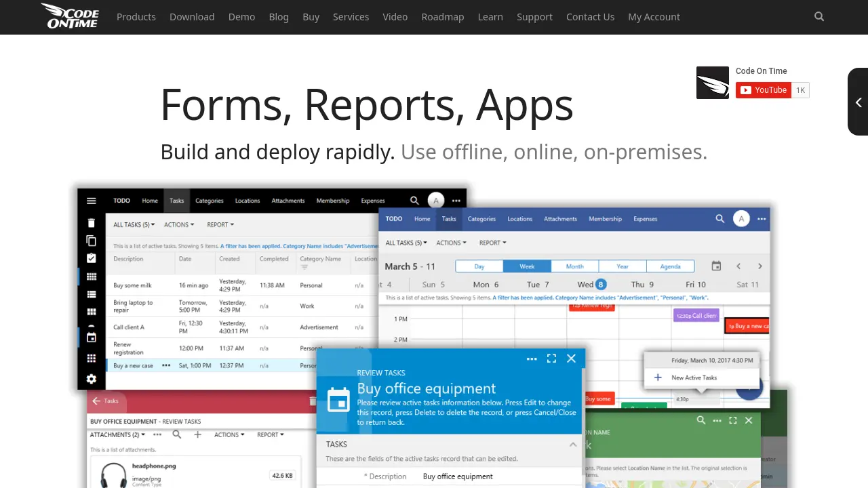This screenshot has height=488, width=868.
Task: Expand the ATTACHMENTS (2) dropdown
Action: [117, 435]
